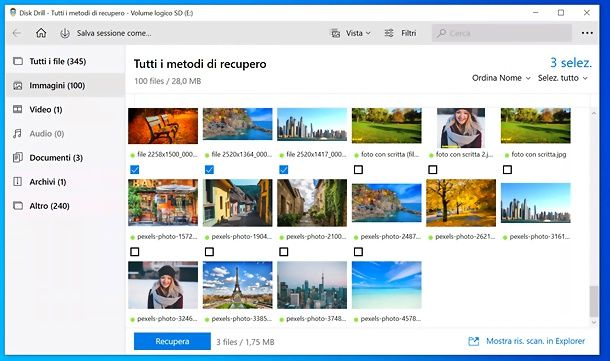Uncheck file 2520x1364_000 checkbox
Image resolution: width=610 pixels, height=361 pixels.
pos(209,170)
